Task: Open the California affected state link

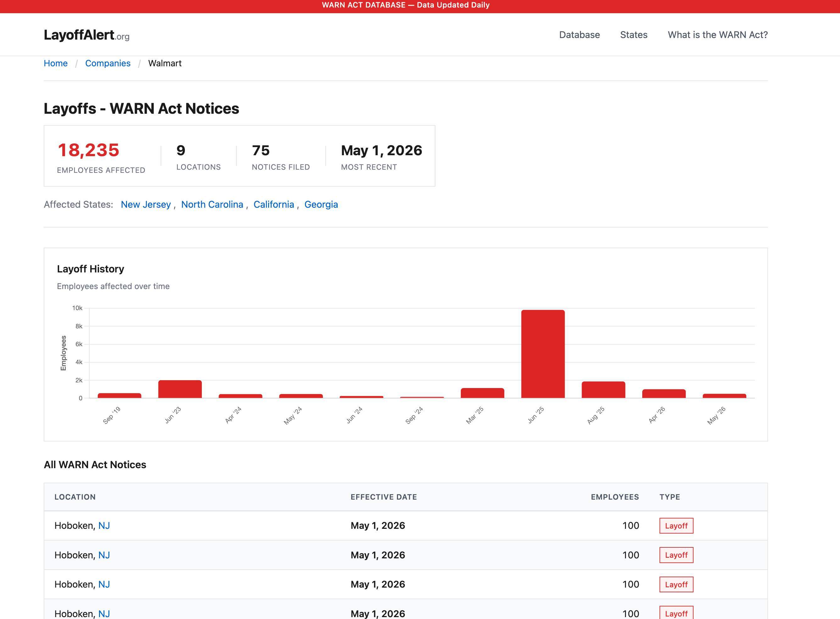Action: (274, 204)
